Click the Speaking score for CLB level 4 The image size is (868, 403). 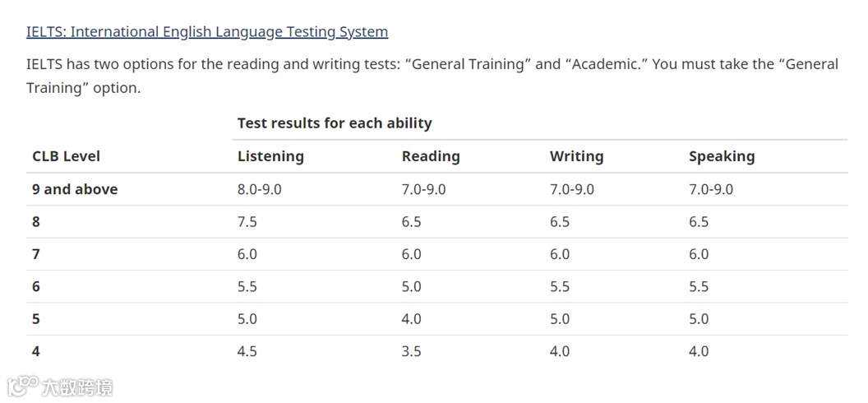point(699,351)
